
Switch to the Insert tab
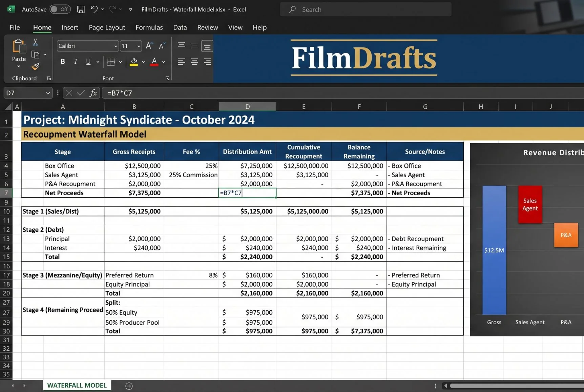point(70,27)
